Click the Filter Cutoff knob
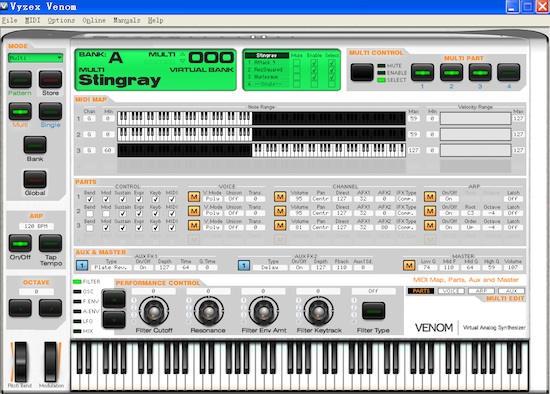 (154, 311)
